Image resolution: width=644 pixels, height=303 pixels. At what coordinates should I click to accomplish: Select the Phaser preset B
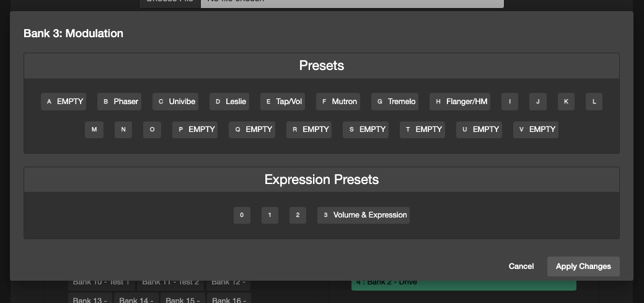(x=119, y=102)
